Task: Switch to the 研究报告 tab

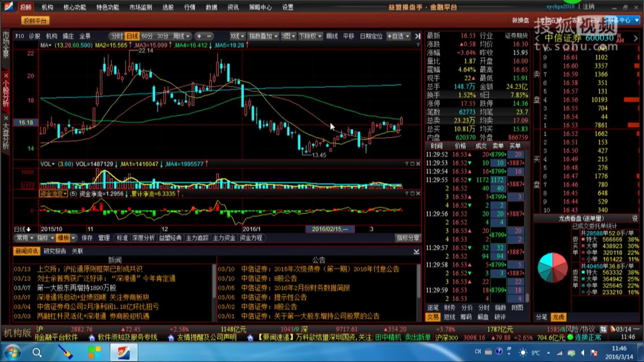Action: 55,251
